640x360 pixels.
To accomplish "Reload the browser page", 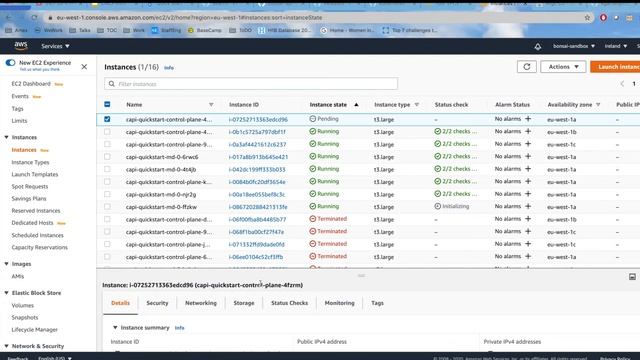I will point(34,18).
